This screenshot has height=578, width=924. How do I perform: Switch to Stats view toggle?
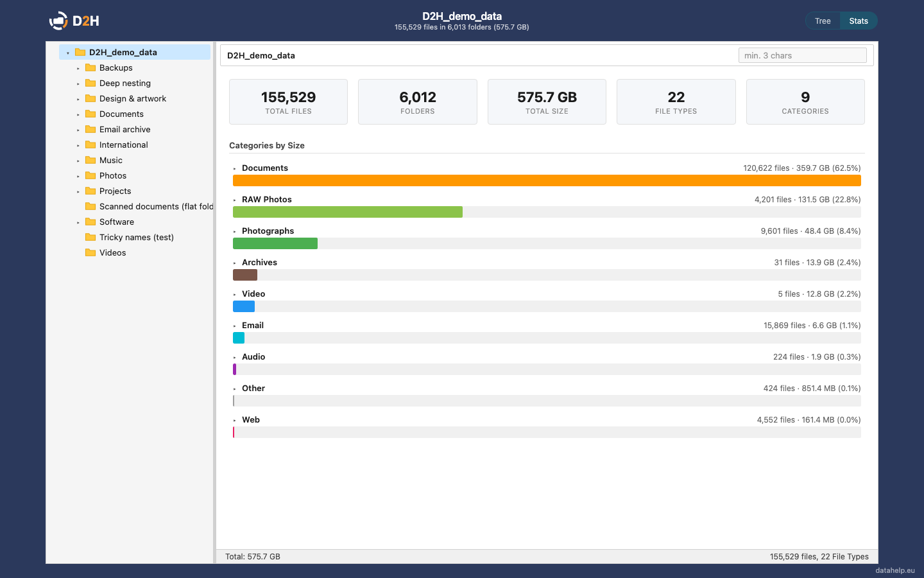859,21
